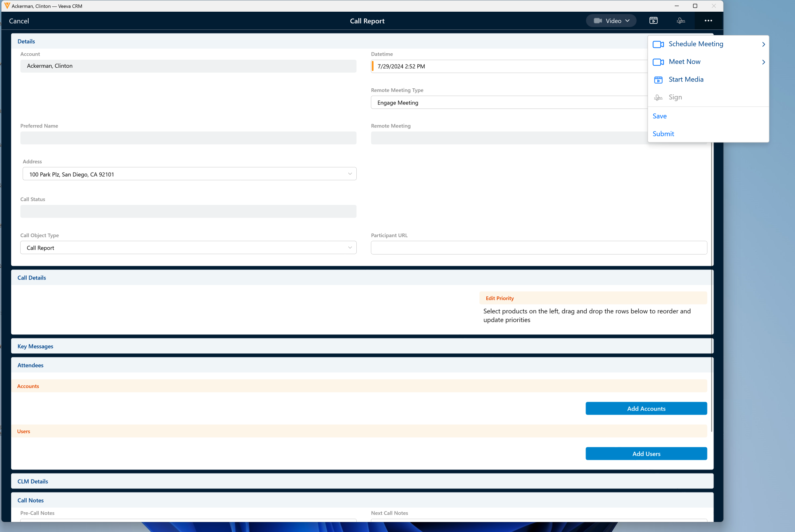Click into the Participant URL field
This screenshot has height=532, width=795.
tap(539, 248)
